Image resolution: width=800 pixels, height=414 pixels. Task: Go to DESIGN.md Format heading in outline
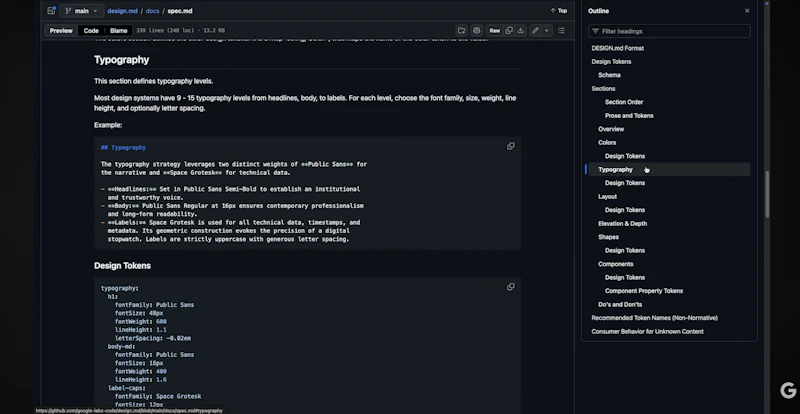tap(617, 48)
